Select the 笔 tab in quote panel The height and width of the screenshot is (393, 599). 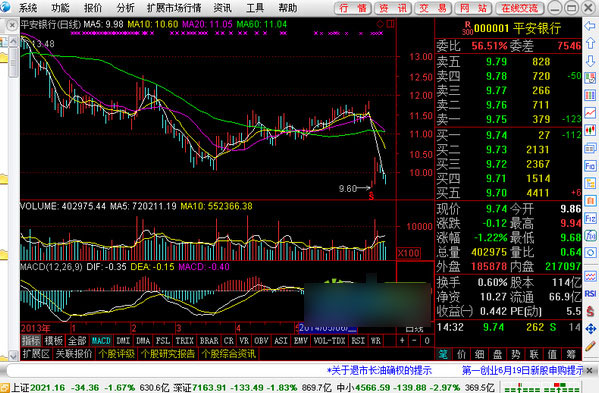(x=443, y=354)
